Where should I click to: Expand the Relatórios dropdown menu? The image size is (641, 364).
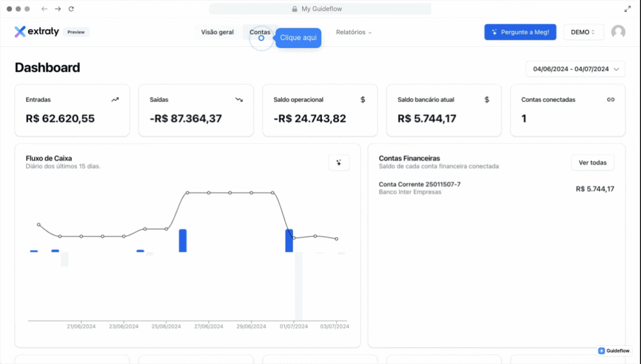click(x=354, y=32)
